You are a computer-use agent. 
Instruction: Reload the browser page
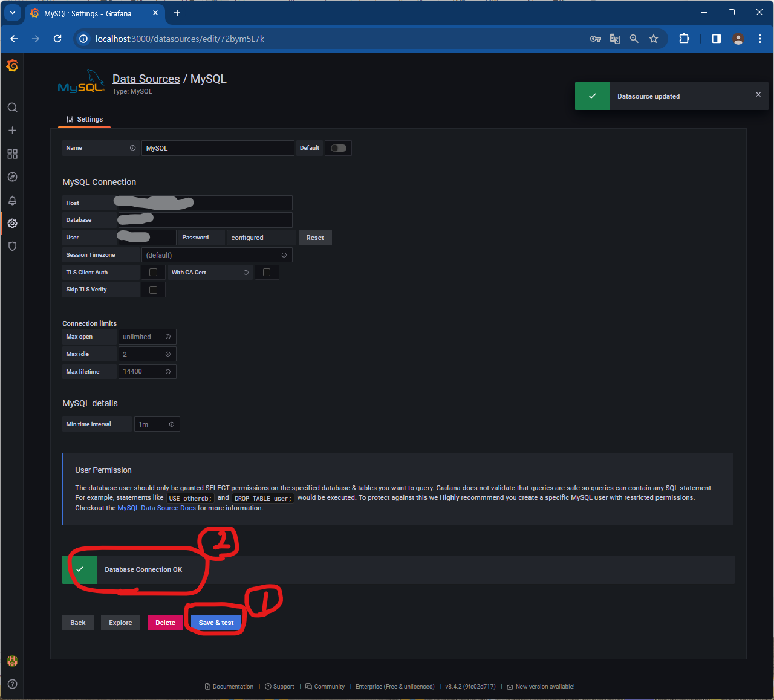(57, 39)
